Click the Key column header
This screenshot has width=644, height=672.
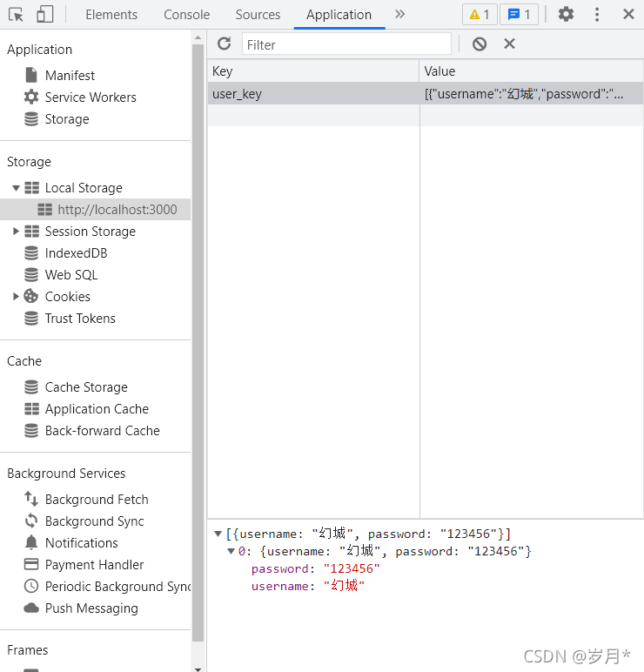coord(313,71)
